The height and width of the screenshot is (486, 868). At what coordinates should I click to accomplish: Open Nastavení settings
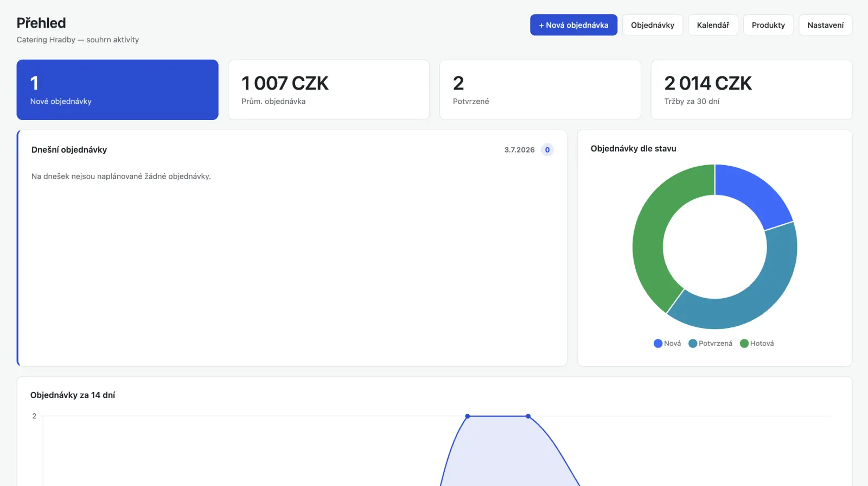[825, 25]
